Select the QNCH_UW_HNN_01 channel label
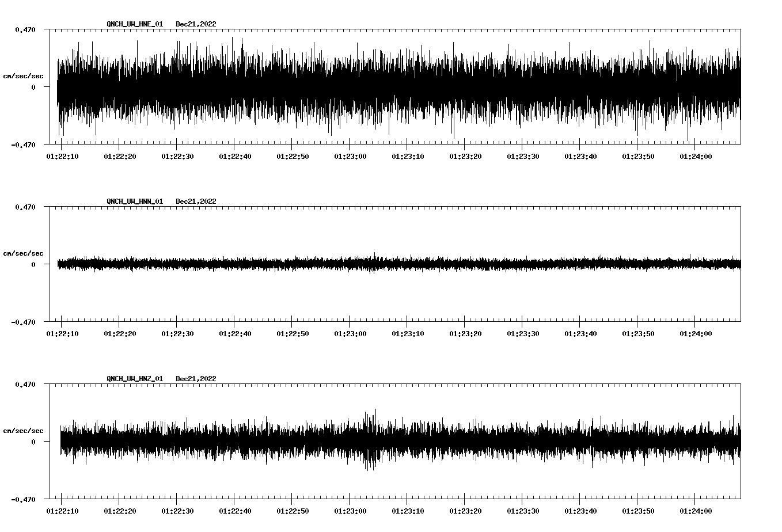The image size is (782, 532). click(134, 201)
